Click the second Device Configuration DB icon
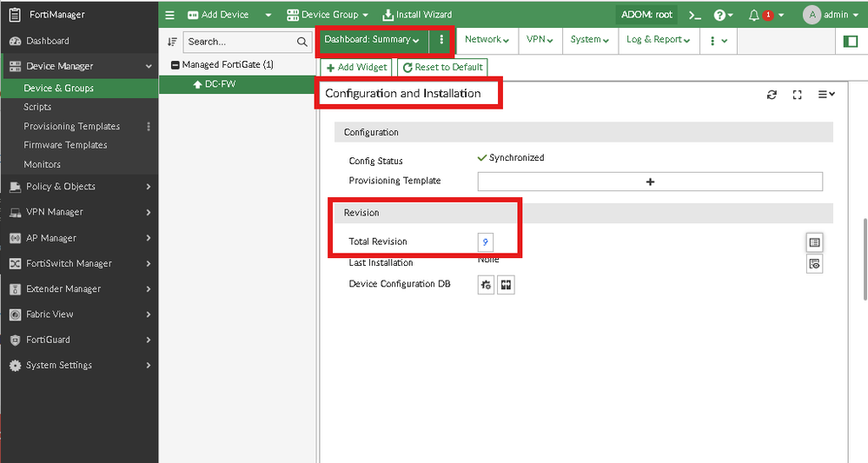The width and height of the screenshot is (868, 463). pyautogui.click(x=506, y=285)
